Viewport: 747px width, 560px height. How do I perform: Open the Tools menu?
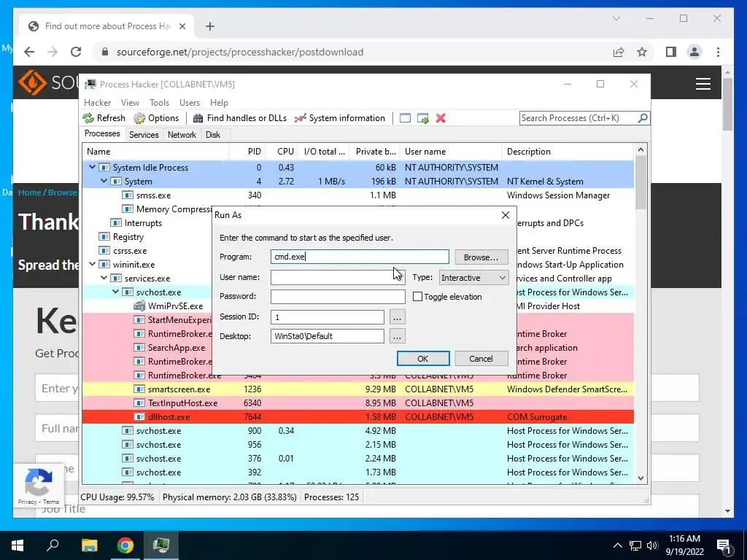[159, 102]
